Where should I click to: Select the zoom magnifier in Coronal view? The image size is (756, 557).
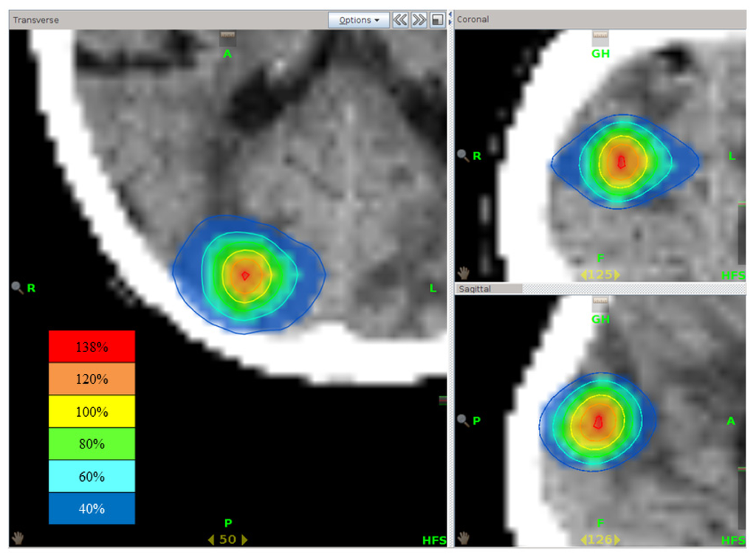point(463,156)
